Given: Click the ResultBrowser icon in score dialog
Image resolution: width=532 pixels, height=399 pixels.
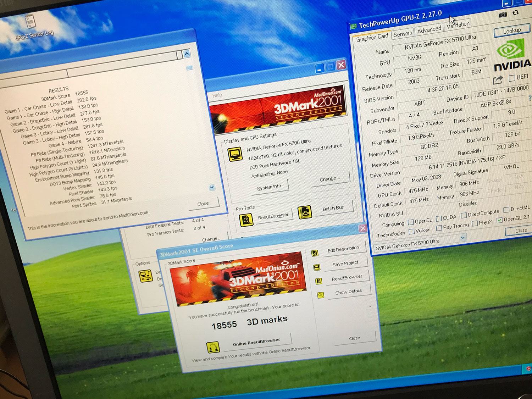Looking at the screenshot, I should pos(318,281).
